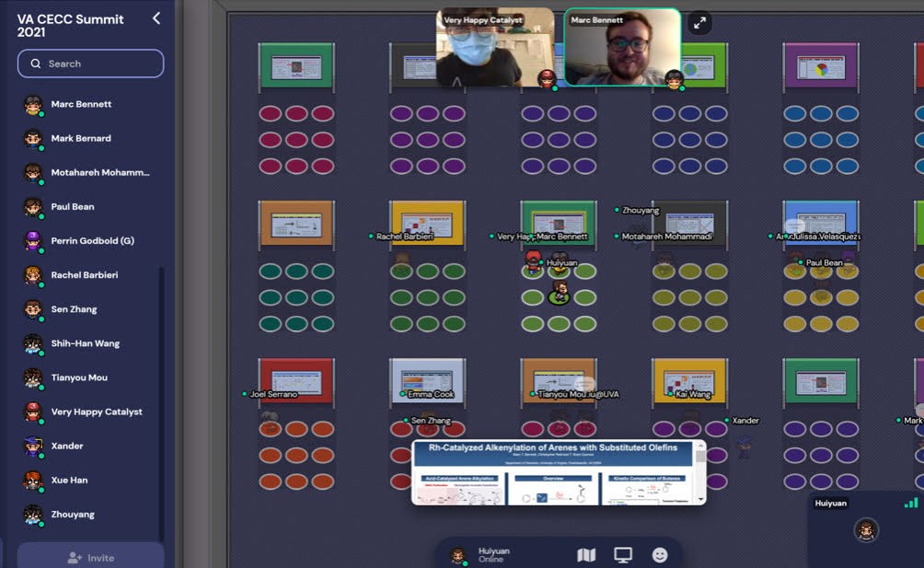Select Zhouyang in the participant list
This screenshot has height=568, width=924.
click(73, 515)
